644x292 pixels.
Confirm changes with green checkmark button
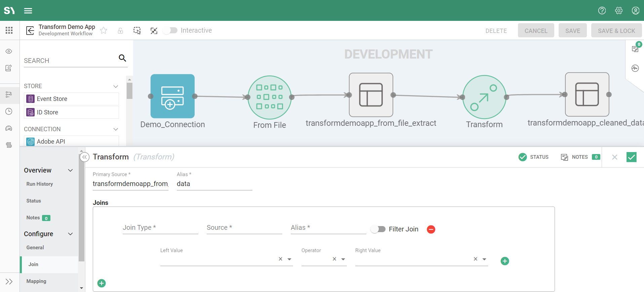[x=631, y=157]
